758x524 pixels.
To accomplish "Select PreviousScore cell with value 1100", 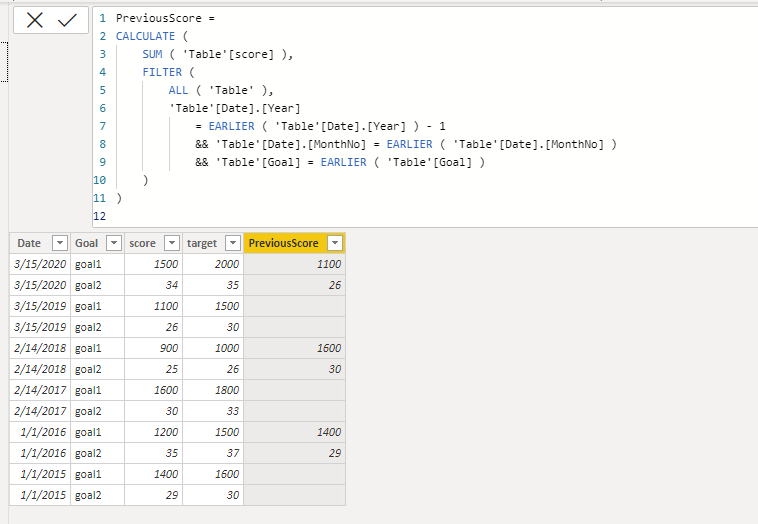I will 294,264.
